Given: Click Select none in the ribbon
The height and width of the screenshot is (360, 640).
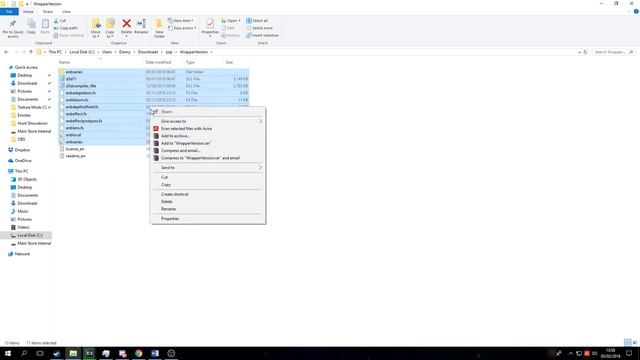Looking at the screenshot, I should [259, 28].
